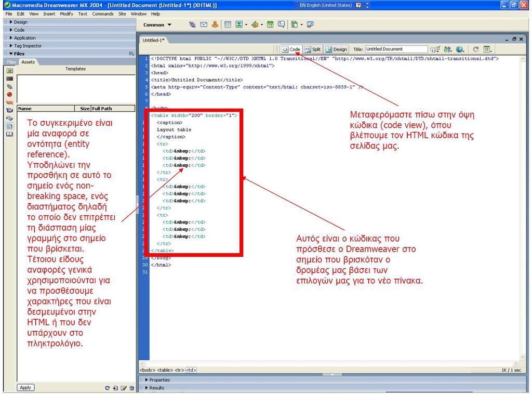Click the browser check icon

tap(435, 49)
